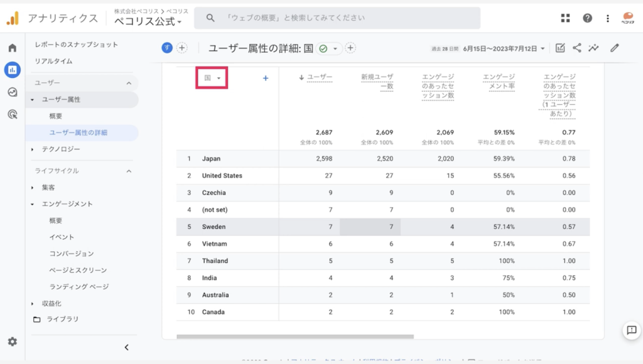This screenshot has width=643, height=364.
Task: Customize report with pencil icon
Action: click(614, 48)
